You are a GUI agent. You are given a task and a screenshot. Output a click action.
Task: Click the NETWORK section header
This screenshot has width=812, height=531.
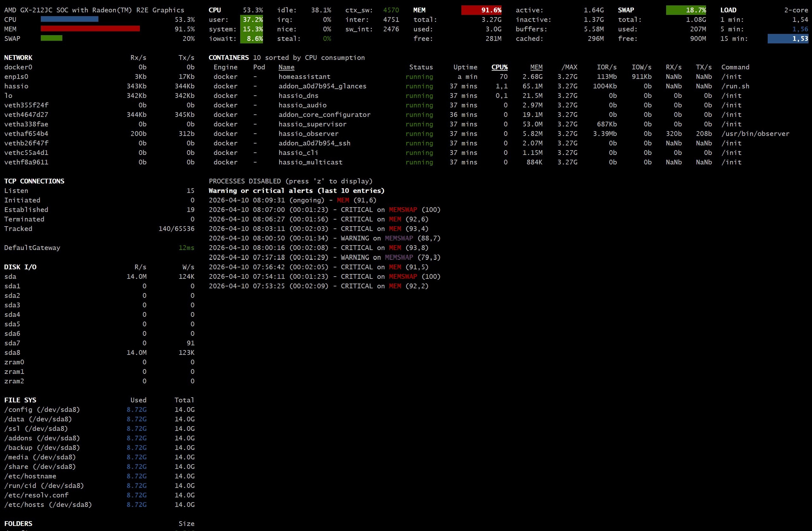point(18,58)
